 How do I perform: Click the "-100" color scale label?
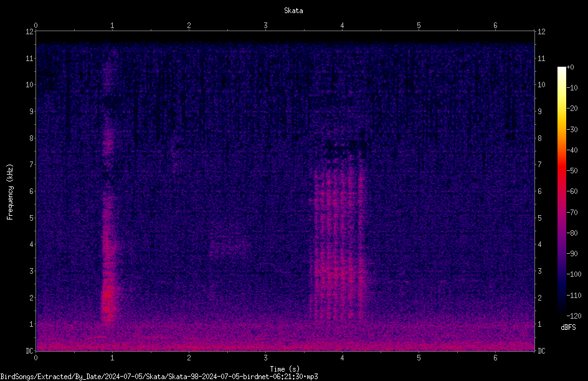(x=574, y=274)
